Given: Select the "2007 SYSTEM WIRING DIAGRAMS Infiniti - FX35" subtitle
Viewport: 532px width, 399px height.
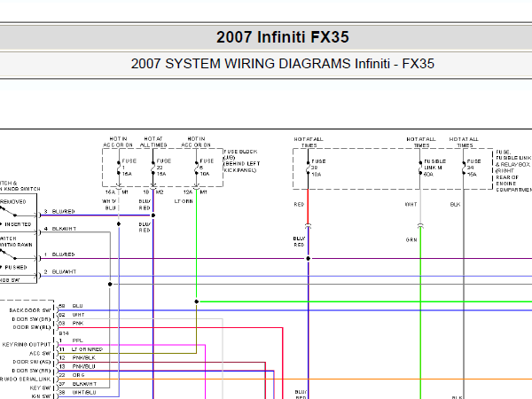Looking at the screenshot, I should (x=282, y=64).
